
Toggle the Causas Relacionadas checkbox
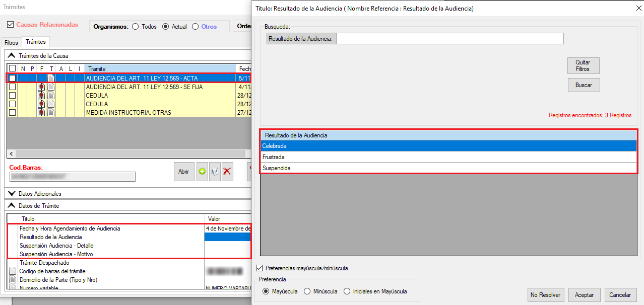click(x=11, y=25)
